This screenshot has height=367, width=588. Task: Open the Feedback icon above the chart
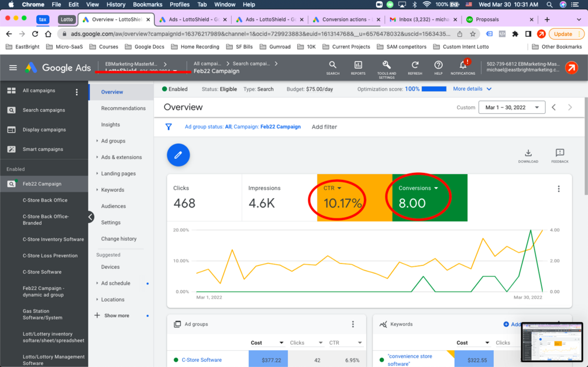pos(560,156)
